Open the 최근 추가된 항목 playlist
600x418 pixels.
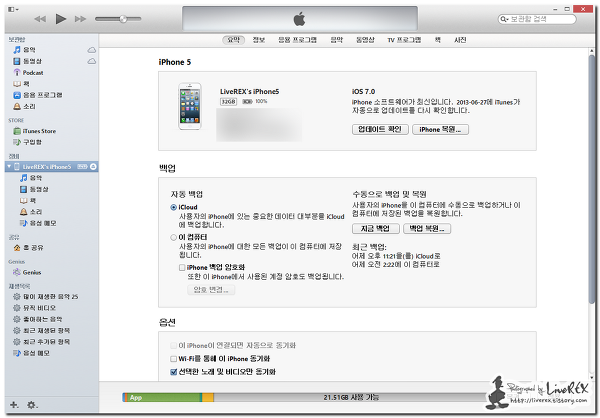point(41,341)
